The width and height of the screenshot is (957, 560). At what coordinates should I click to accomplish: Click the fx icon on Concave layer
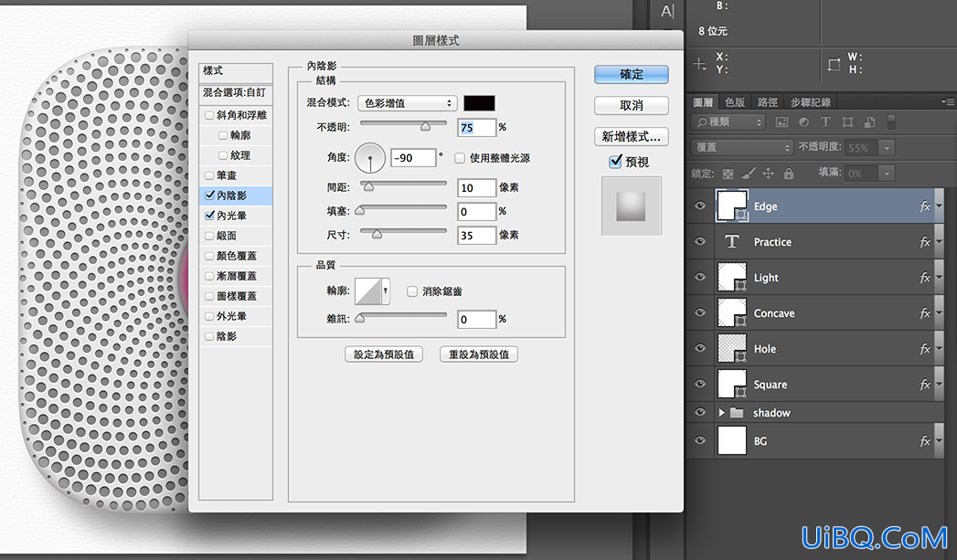(x=925, y=313)
